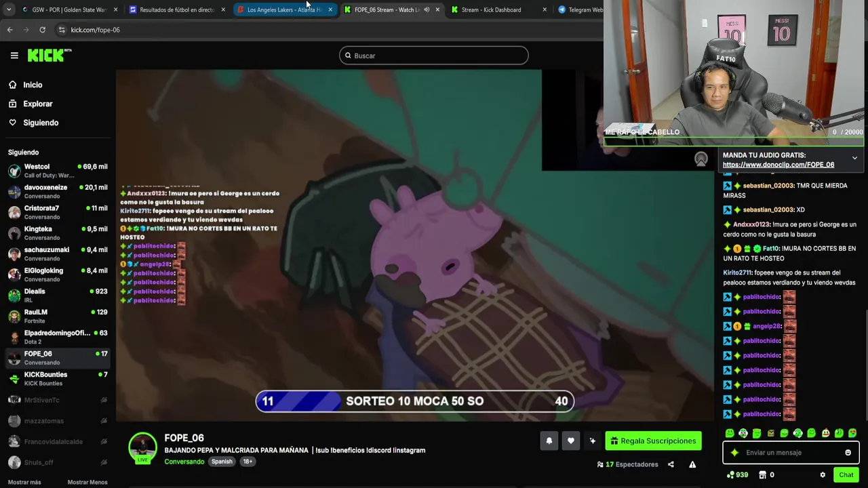Toggle the heart follow button

point(571,441)
